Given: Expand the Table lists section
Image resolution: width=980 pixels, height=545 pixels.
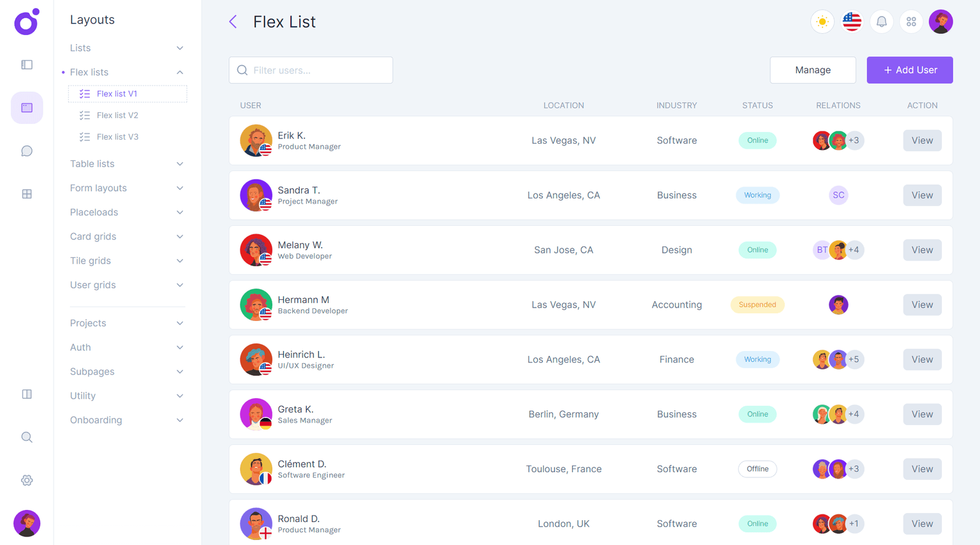Looking at the screenshot, I should [179, 163].
